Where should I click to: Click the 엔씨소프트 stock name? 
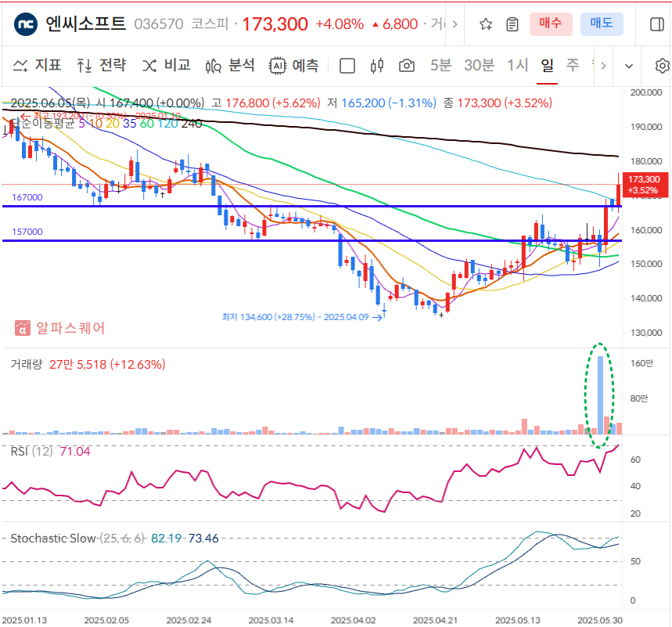click(x=85, y=23)
